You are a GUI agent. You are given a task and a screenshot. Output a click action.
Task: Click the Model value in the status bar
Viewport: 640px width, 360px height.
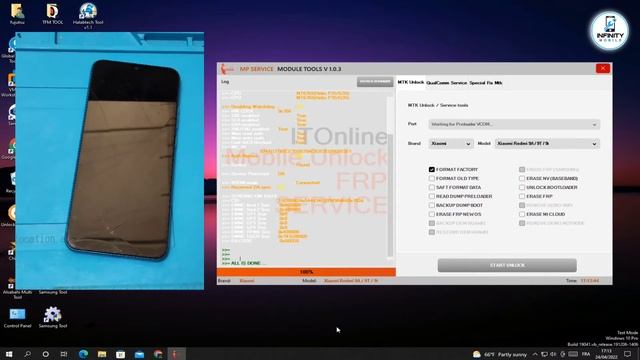click(x=351, y=281)
